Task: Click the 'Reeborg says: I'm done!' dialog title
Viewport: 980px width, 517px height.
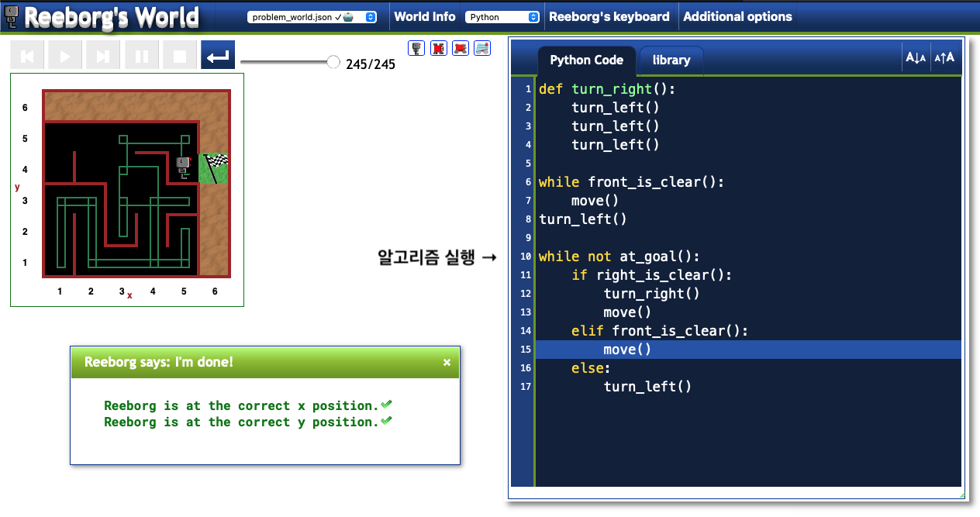Action: 158,362
